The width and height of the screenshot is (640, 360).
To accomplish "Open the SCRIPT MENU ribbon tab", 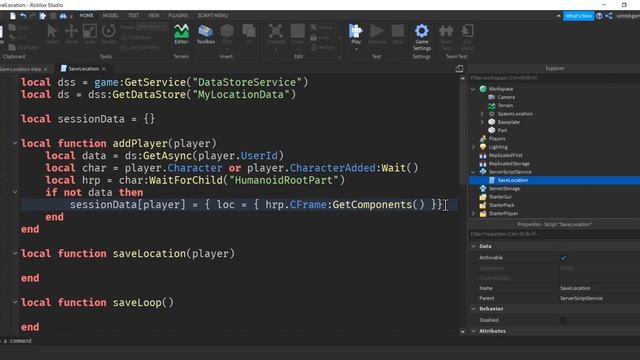I will click(213, 16).
